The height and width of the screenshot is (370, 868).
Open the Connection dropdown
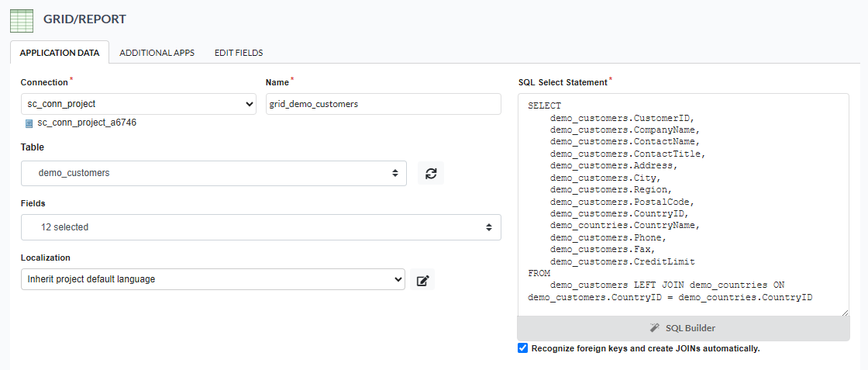point(139,104)
